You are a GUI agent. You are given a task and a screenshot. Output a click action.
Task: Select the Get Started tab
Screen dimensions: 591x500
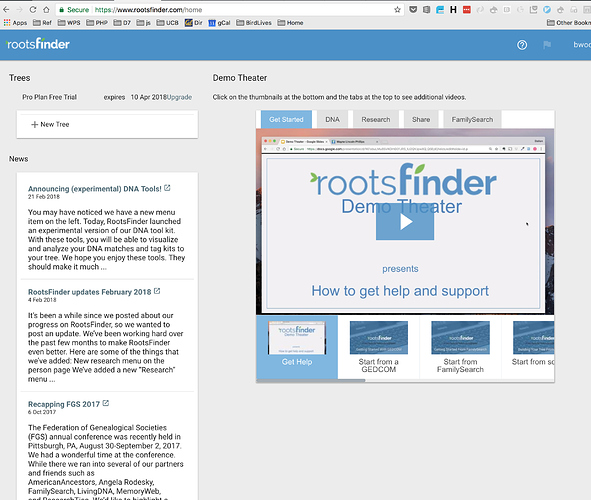(286, 119)
